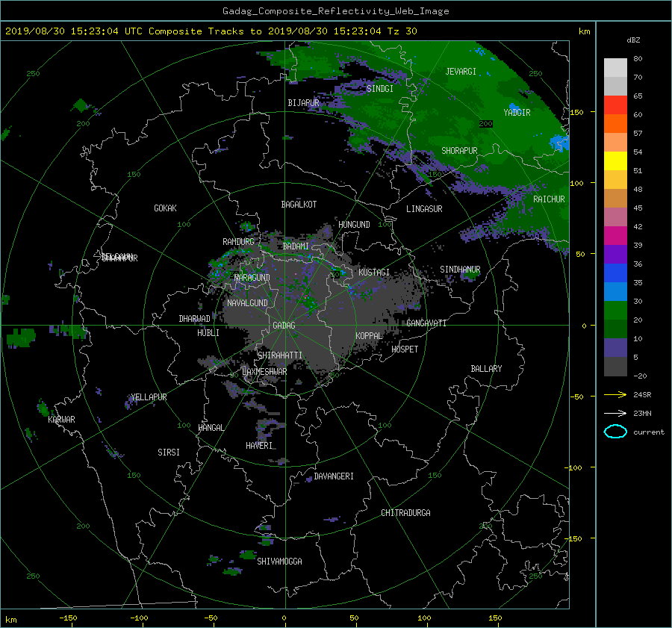Click the 'current' legend label
This screenshot has width=672, height=628.
[648, 432]
